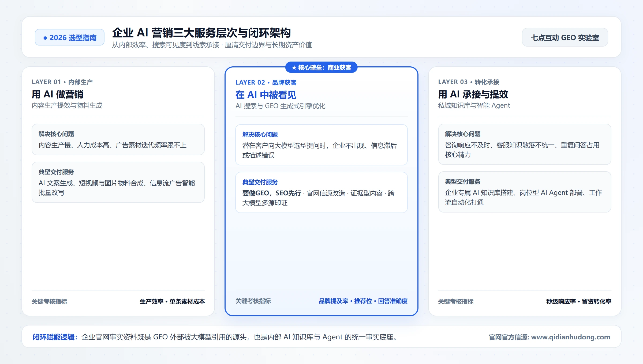Click 关键考核指标 label in the LAYER 01 card
Viewport: 643px width, 364px height.
[x=49, y=301]
